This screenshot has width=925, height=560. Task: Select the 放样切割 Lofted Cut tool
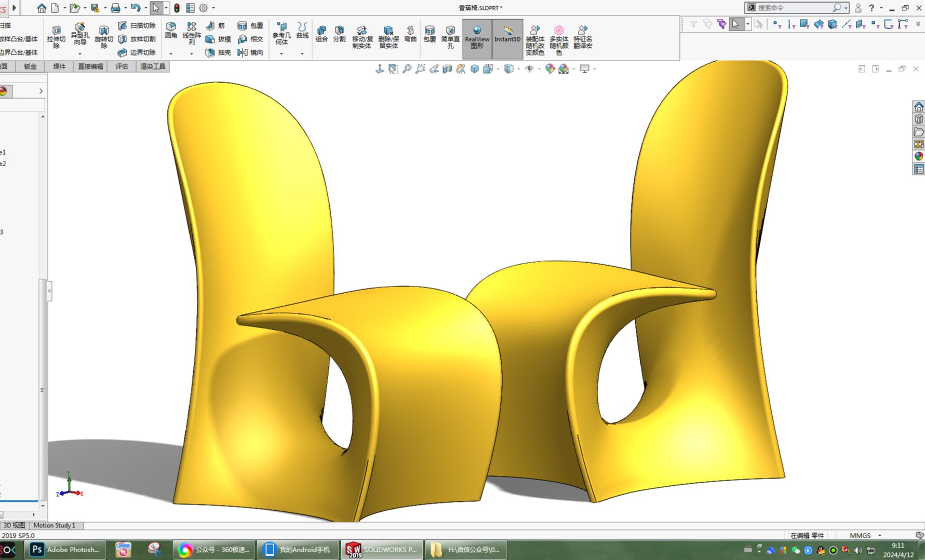pyautogui.click(x=137, y=39)
